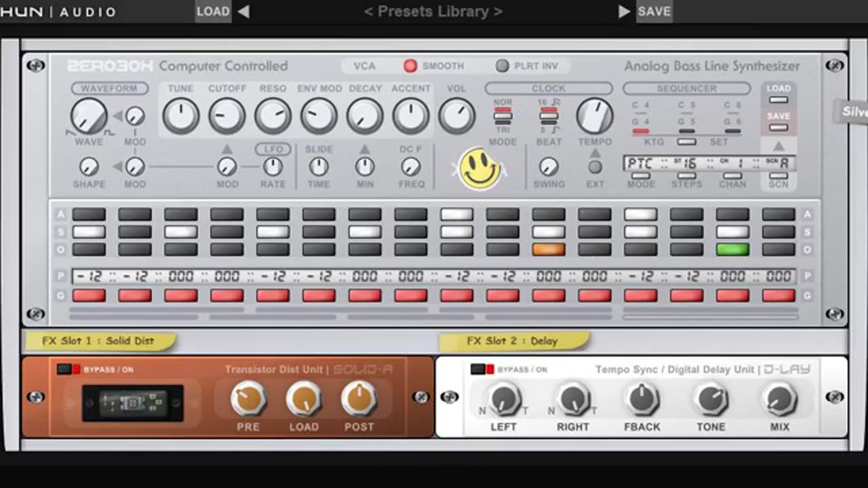Screen dimensions: 868x488
Task: Toggle Accent on step 9
Action: pyautogui.click(x=456, y=215)
